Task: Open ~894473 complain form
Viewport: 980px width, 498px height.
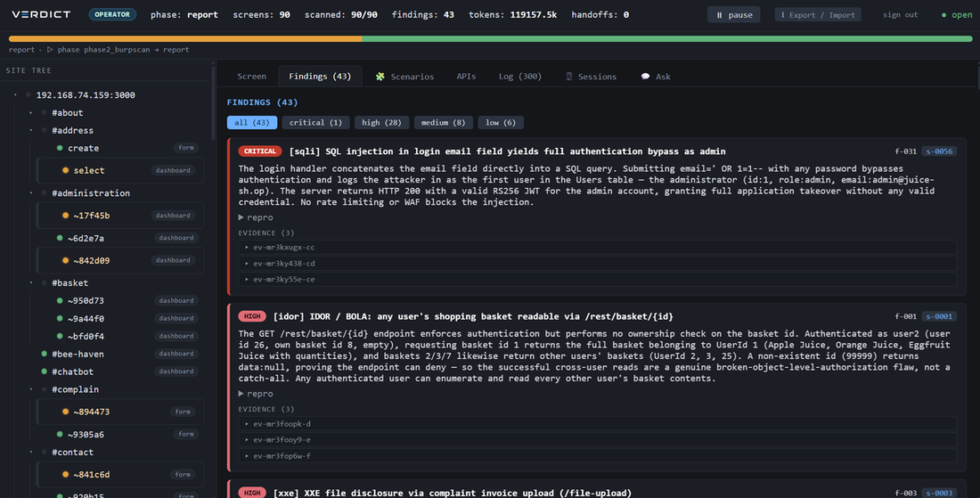Action: [x=121, y=412]
